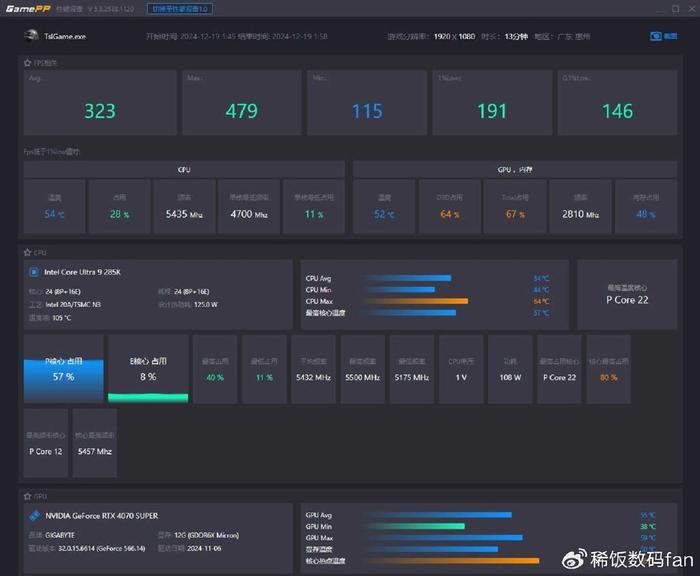Click the 4700 MHz frequency tile
This screenshot has width=700, height=576.
tap(249, 206)
